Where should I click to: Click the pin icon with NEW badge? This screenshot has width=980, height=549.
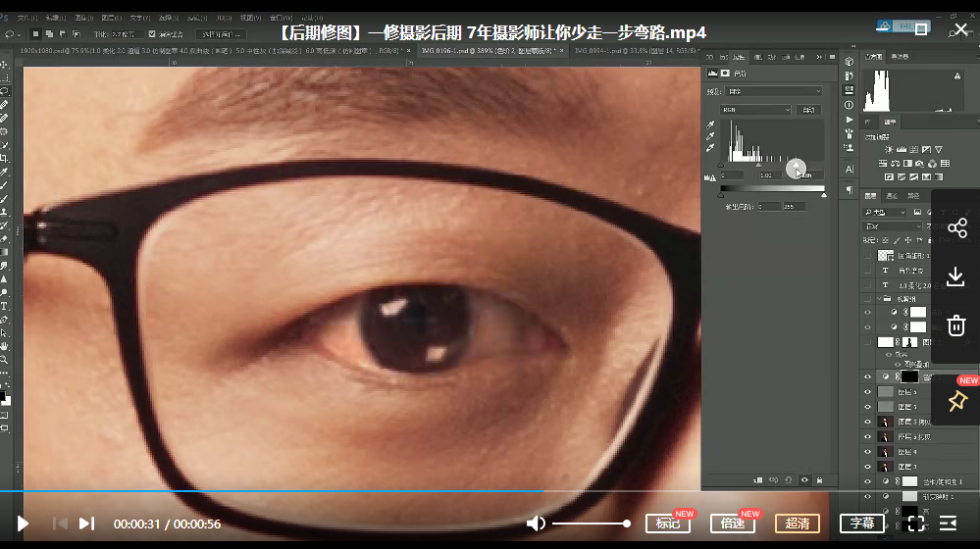pos(956,401)
